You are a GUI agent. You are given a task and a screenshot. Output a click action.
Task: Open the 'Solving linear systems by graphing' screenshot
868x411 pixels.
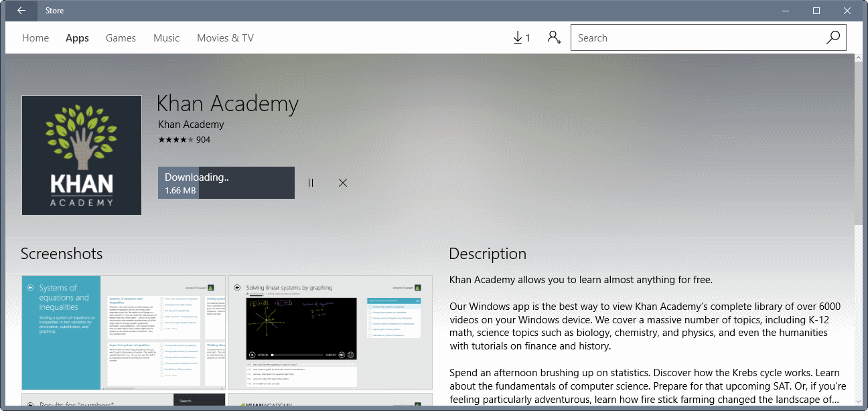(x=330, y=332)
